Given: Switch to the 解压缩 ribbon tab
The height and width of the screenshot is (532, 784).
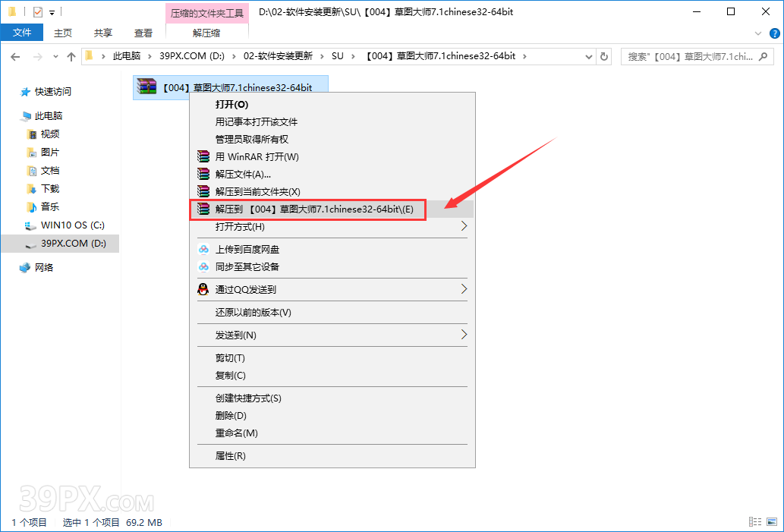Looking at the screenshot, I should click(206, 33).
